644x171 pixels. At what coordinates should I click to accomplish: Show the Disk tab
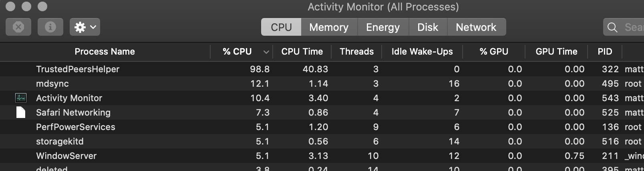(428, 27)
